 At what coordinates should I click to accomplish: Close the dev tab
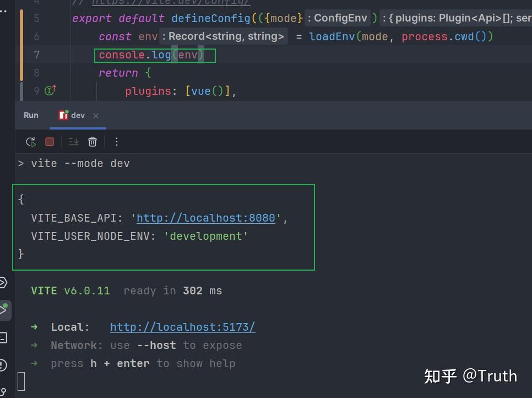point(95,116)
